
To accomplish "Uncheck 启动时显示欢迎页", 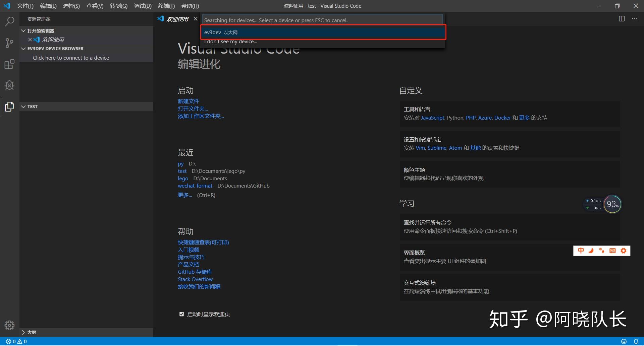I will click(181, 314).
